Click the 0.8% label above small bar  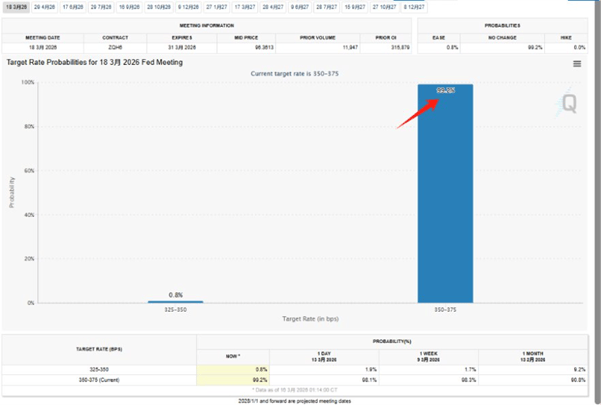pos(175,294)
